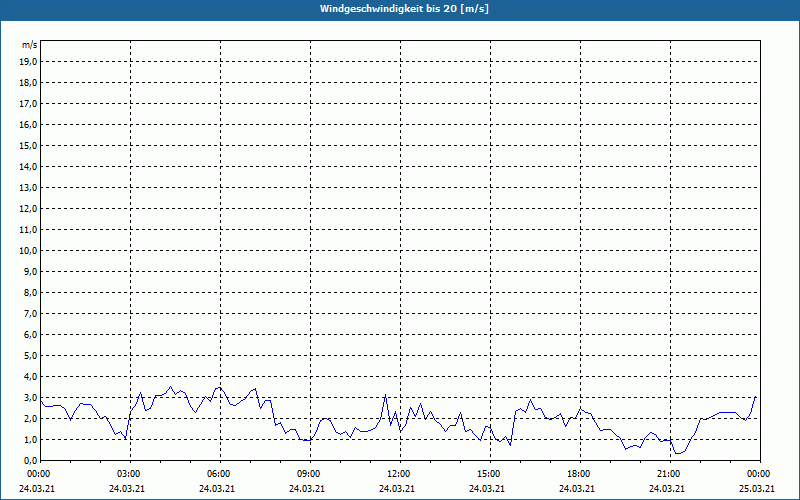Select the 5,0 y-axis label
The width and height of the screenshot is (800, 500).
tap(31, 356)
